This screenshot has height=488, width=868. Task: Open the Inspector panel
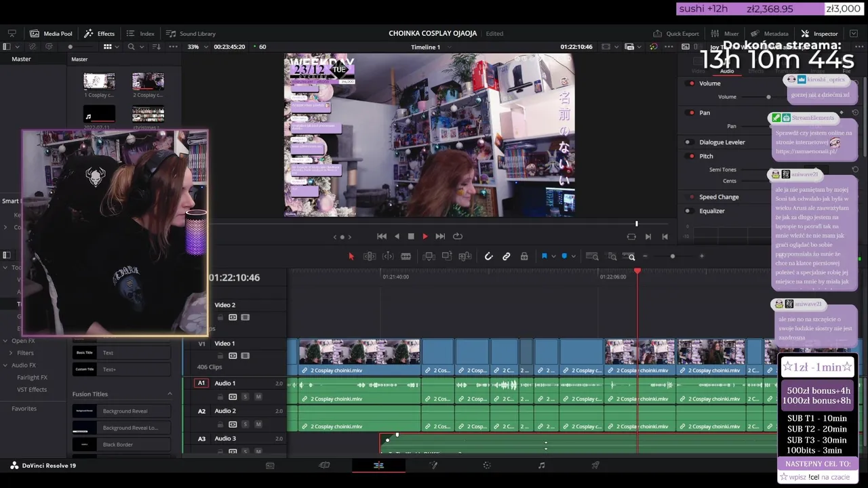coord(819,33)
